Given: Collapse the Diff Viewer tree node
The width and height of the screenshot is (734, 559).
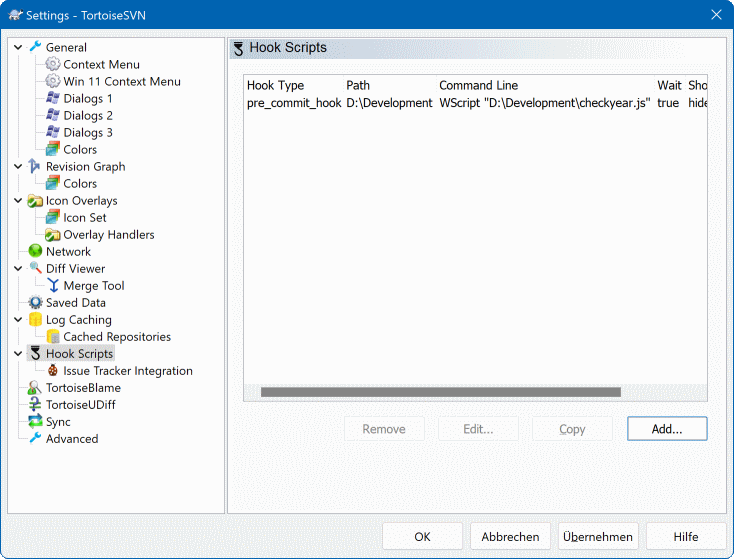Looking at the screenshot, I should (x=18, y=268).
